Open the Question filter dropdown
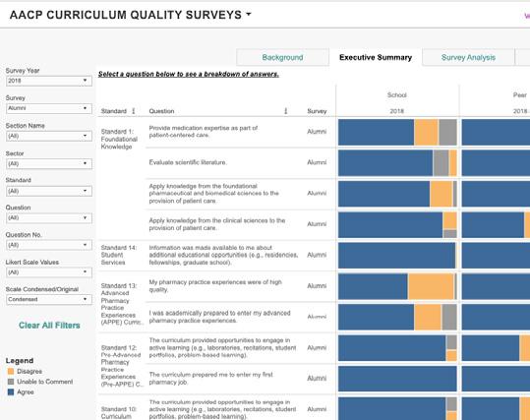Screen dimensions: 530x420 point(49,217)
